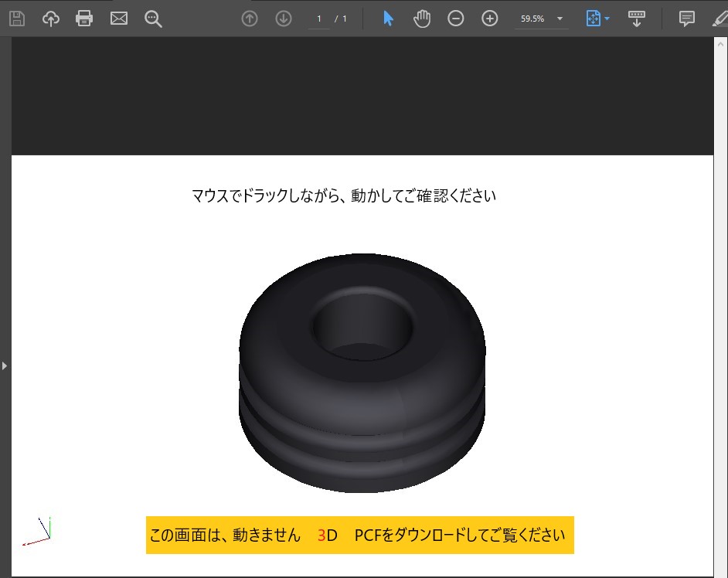728x578 pixels.
Task: Click the page number input field
Action: tap(319, 19)
